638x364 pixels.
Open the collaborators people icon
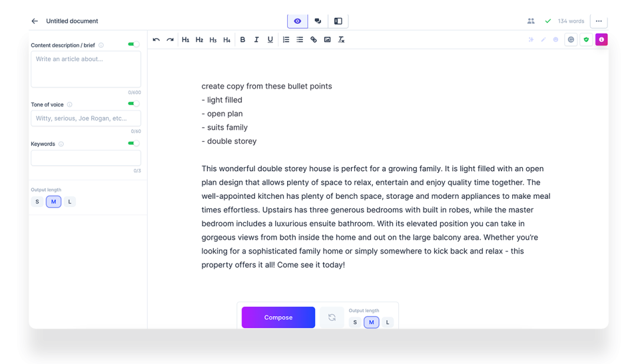click(531, 21)
